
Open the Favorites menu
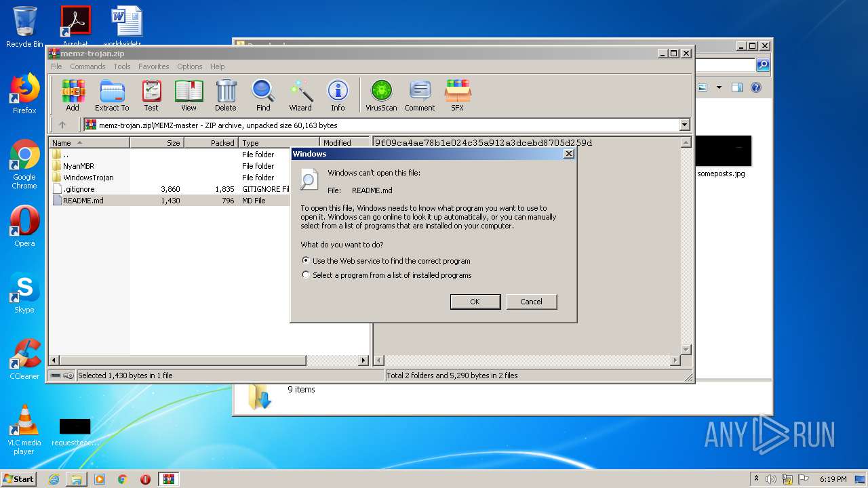coord(154,66)
